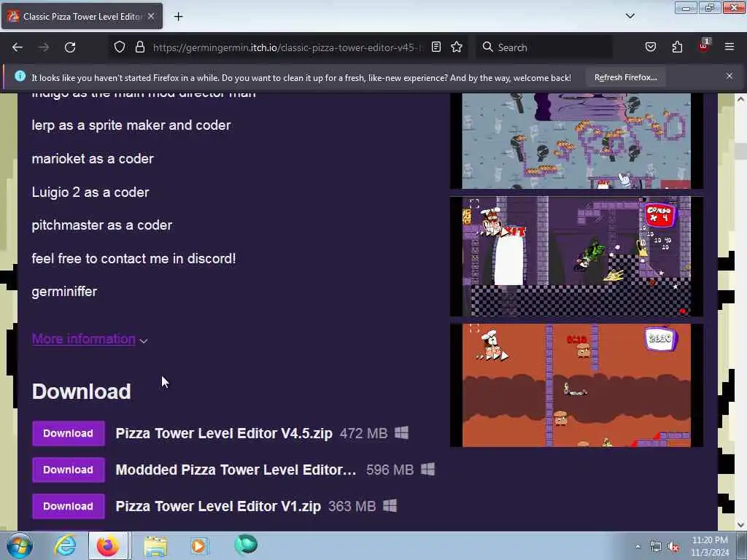Click the 'Luigio 2 as a coder' line

tap(90, 192)
